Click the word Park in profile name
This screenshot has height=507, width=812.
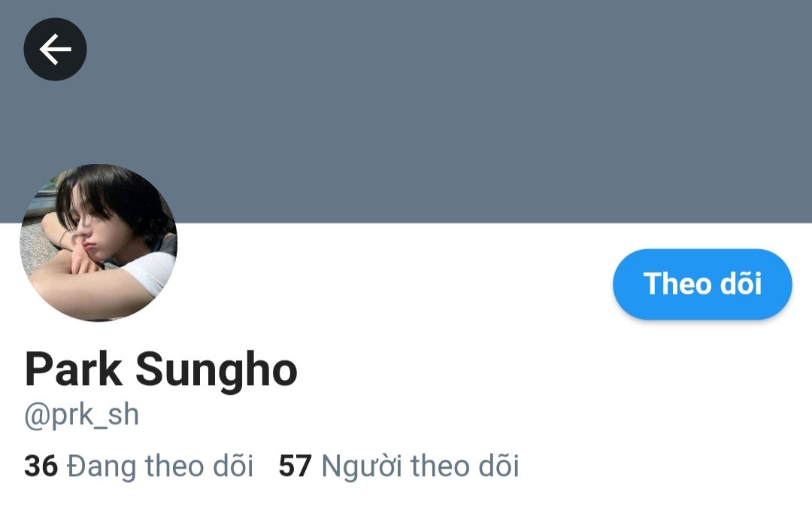pos(74,369)
